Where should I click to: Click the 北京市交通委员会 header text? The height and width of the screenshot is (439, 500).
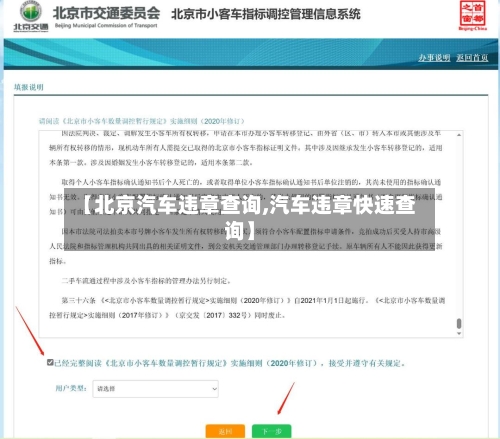tap(106, 13)
